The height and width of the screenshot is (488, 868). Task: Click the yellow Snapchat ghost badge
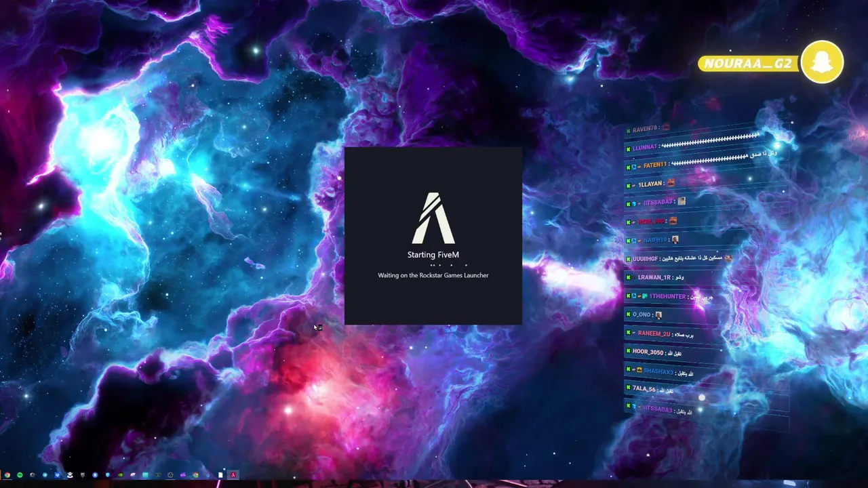pos(822,62)
